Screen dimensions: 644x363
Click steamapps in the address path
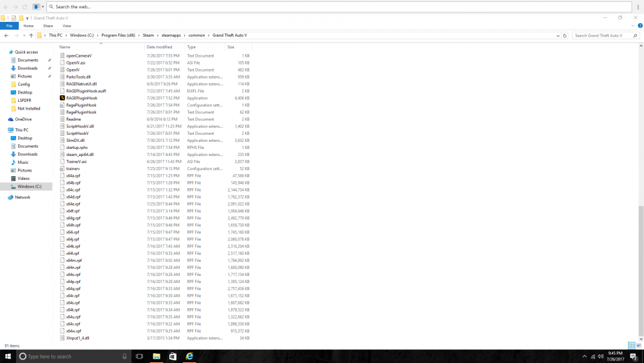tap(171, 35)
